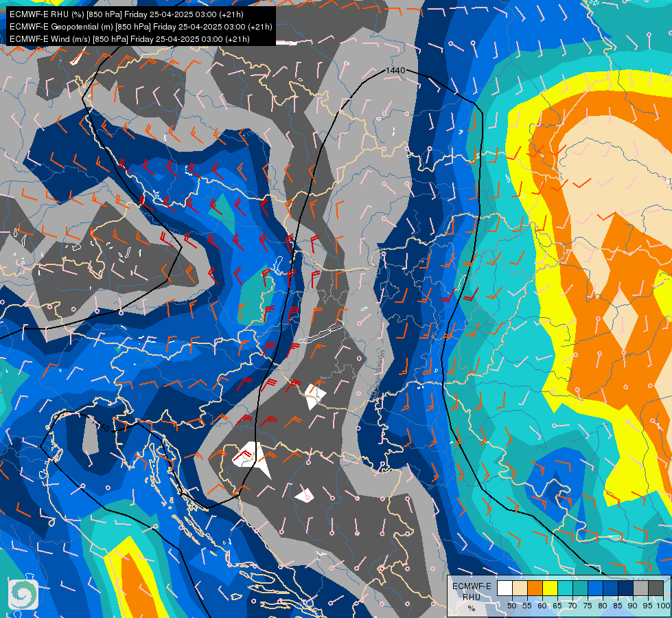Click the ECMWF-E legend title text
Image resolution: width=672 pixels, height=618 pixels.
click(472, 586)
